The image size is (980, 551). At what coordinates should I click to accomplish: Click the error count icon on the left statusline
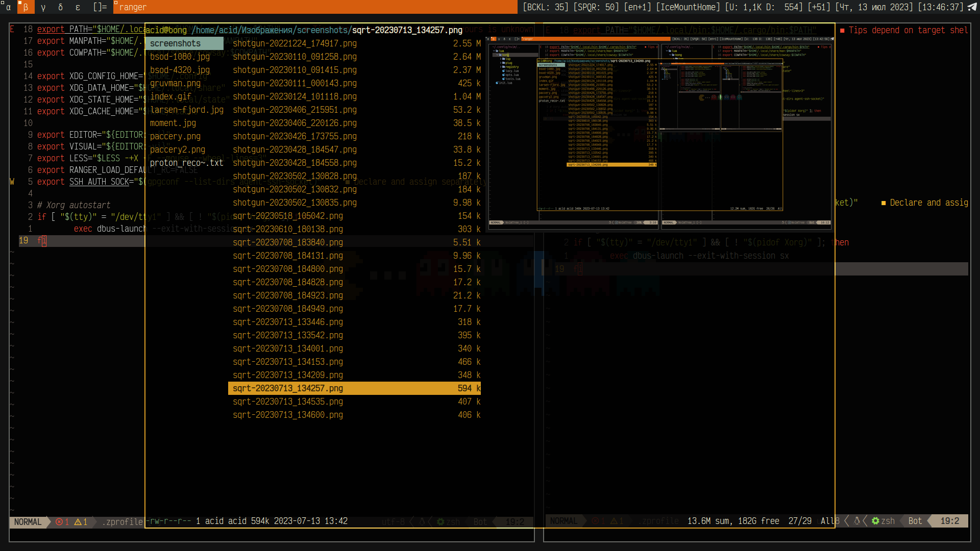click(59, 522)
